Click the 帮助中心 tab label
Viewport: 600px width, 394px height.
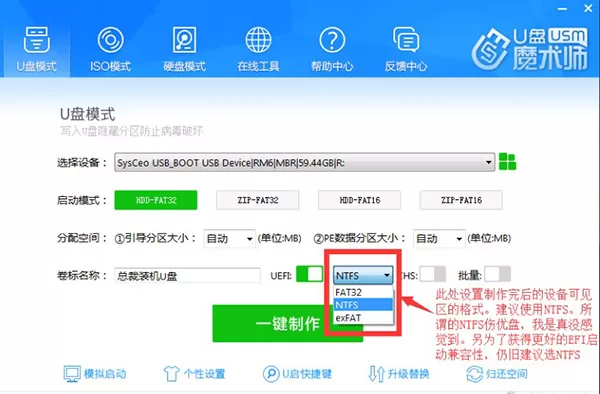click(332, 66)
